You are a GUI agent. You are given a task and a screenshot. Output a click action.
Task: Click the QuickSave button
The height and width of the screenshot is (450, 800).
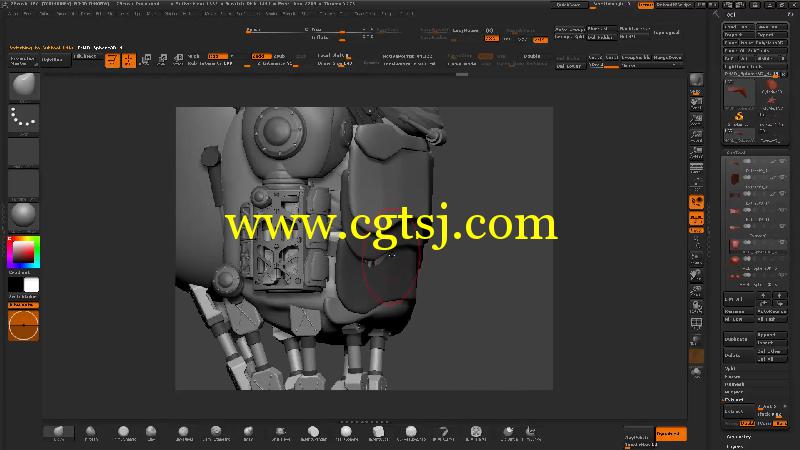pos(568,5)
